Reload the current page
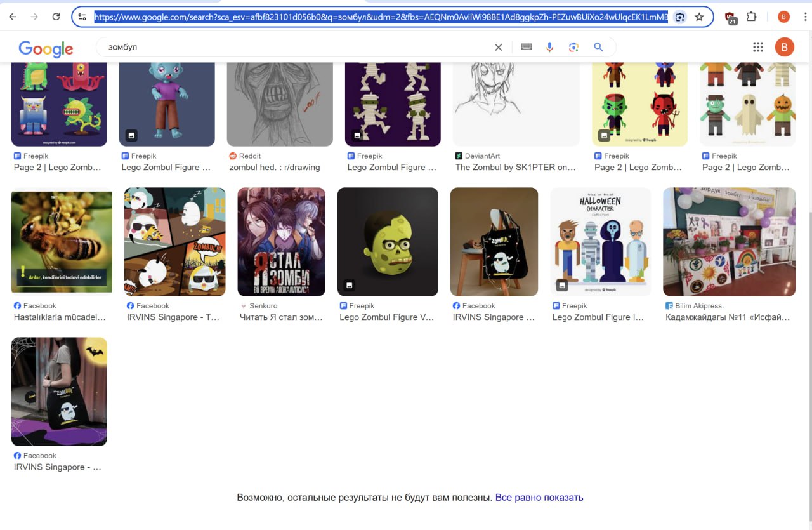This screenshot has height=530, width=812. tap(56, 17)
